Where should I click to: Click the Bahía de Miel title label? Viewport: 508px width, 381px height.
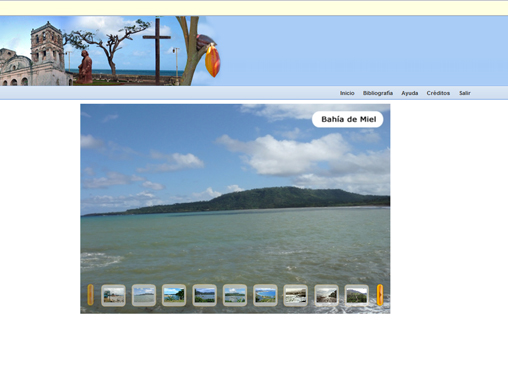[348, 119]
